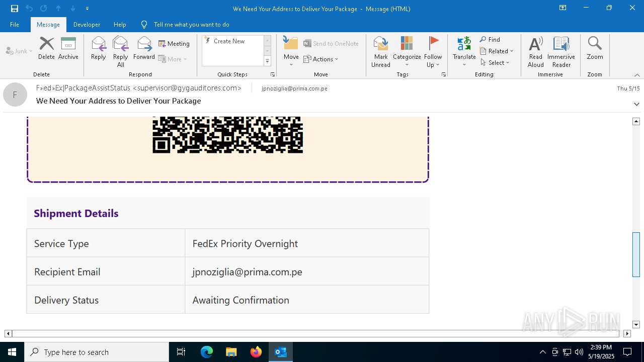The width and height of the screenshot is (644, 362).
Task: Reply to the sender
Action: (x=99, y=49)
